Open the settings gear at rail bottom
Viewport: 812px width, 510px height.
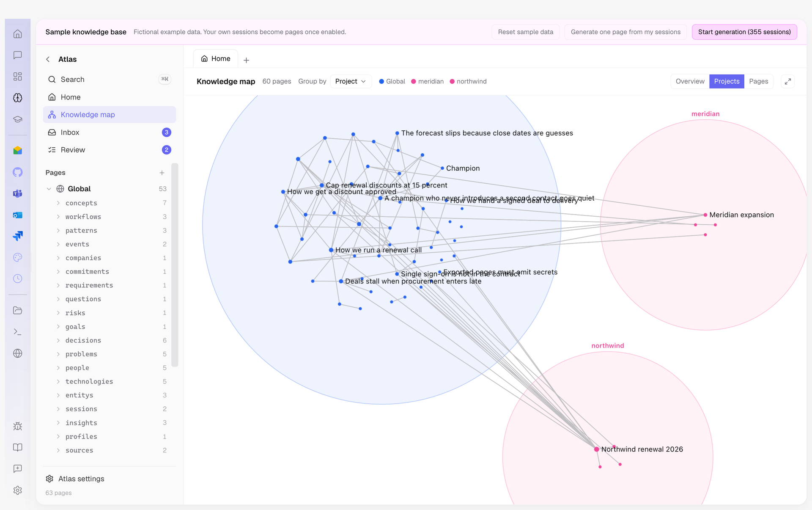click(x=17, y=490)
